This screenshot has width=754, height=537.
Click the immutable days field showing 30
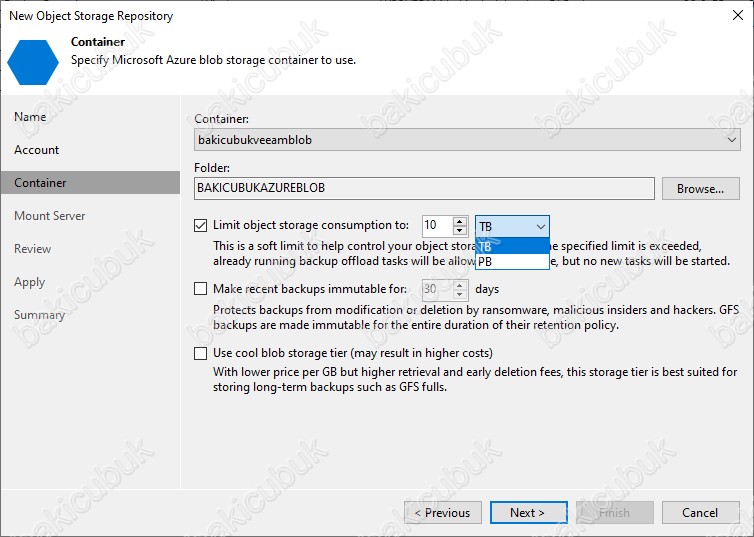pos(437,289)
